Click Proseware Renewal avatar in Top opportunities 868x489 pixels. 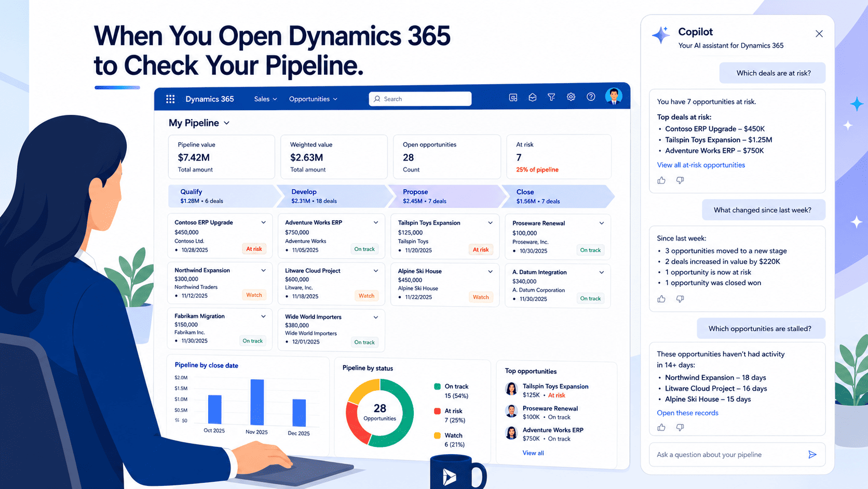pos(511,411)
